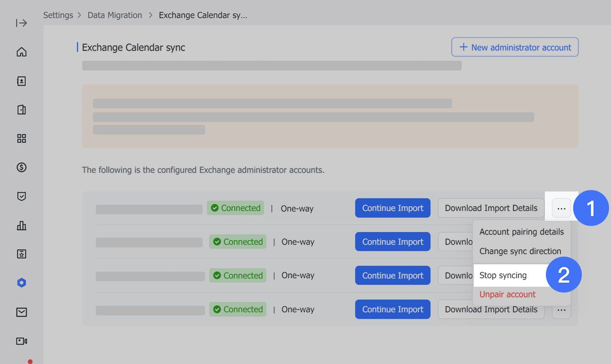The height and width of the screenshot is (364, 611).
Task: Open the Home icon in sidebar
Action: pos(21,52)
